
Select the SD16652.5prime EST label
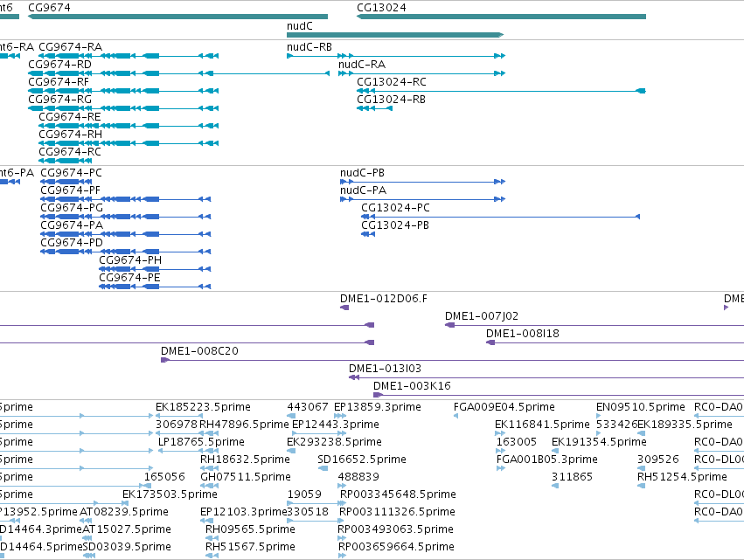pyautogui.click(x=362, y=460)
